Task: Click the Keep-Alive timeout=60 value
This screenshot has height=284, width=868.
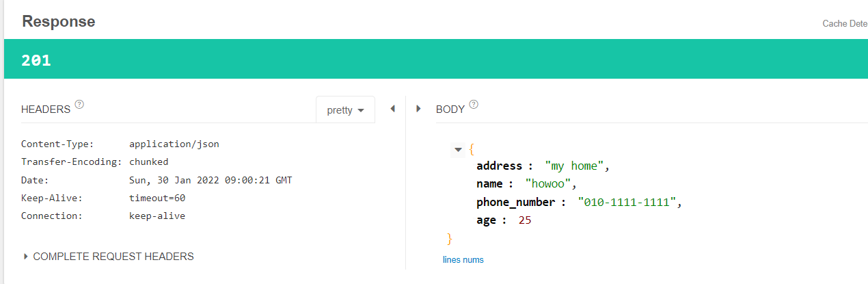Action: [x=157, y=198]
